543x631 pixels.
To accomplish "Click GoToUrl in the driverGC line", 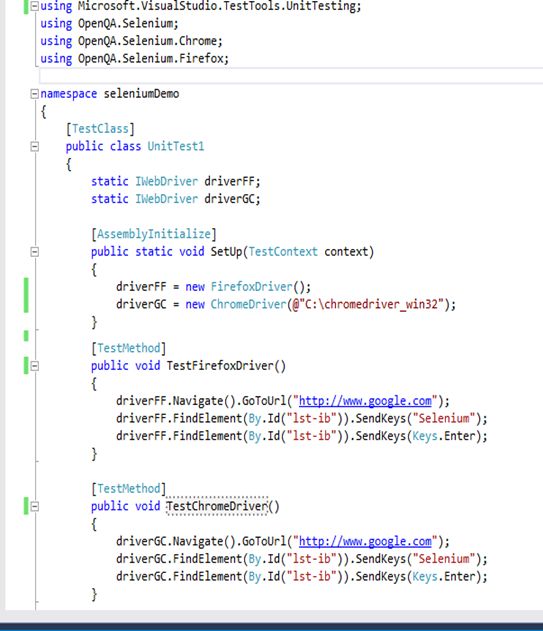I will coord(264,541).
